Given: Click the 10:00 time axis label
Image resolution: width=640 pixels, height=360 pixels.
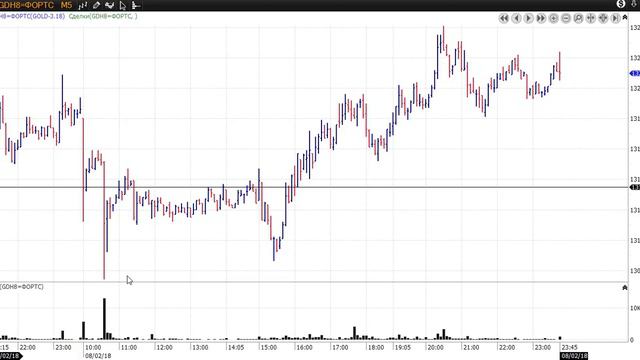Looking at the screenshot, I should 93,347.
